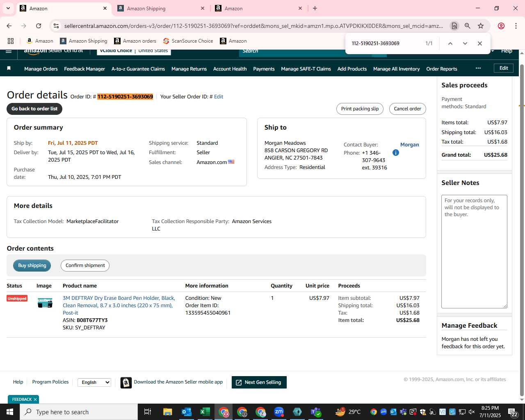The height and width of the screenshot is (420, 525).
Task: Reload the page with refresh icon
Action: pos(39,26)
